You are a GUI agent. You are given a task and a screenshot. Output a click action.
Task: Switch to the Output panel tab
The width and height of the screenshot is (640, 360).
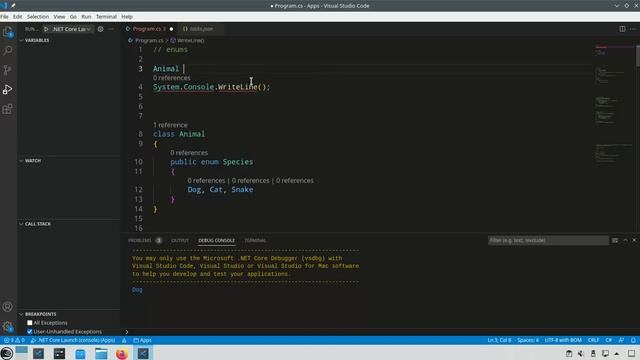[180, 240]
